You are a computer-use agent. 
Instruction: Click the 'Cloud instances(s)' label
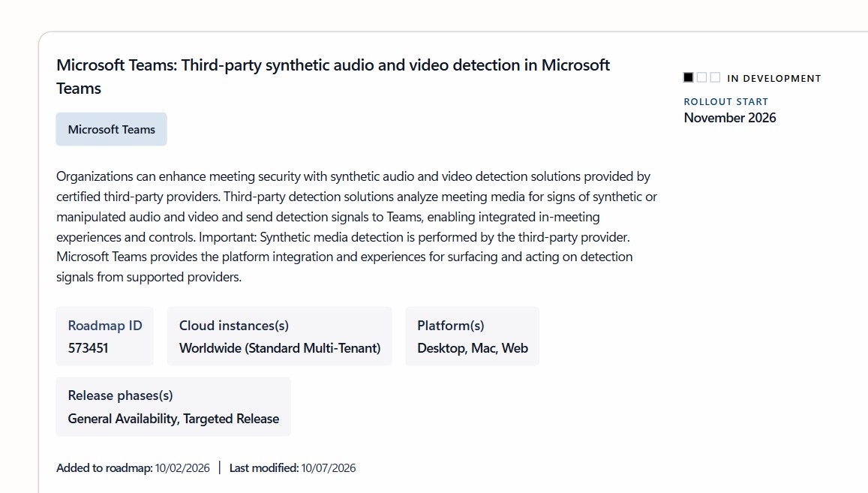(234, 326)
